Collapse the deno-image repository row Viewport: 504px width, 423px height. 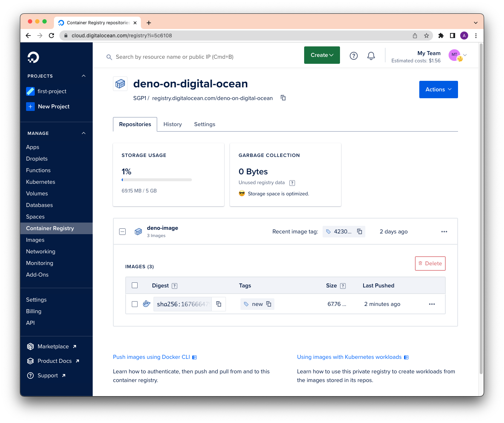(122, 231)
